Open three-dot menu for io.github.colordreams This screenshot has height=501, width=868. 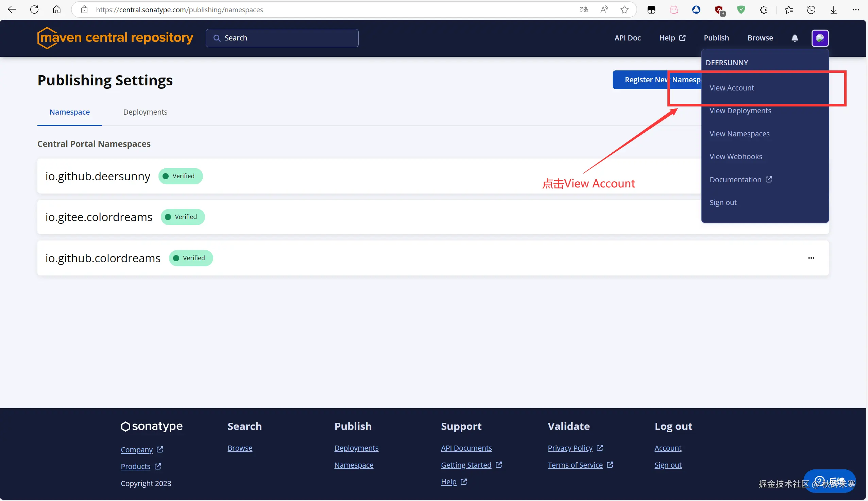(x=811, y=258)
